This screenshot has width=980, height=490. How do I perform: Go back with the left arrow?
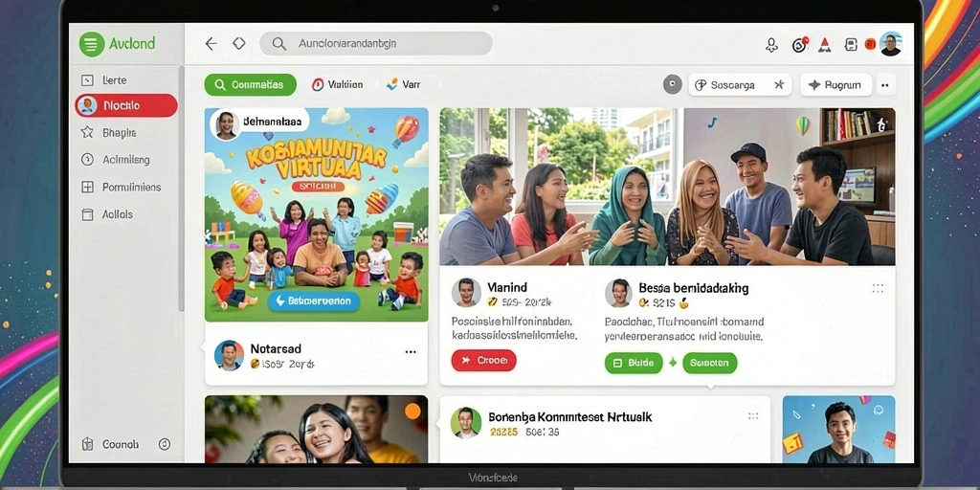(212, 44)
